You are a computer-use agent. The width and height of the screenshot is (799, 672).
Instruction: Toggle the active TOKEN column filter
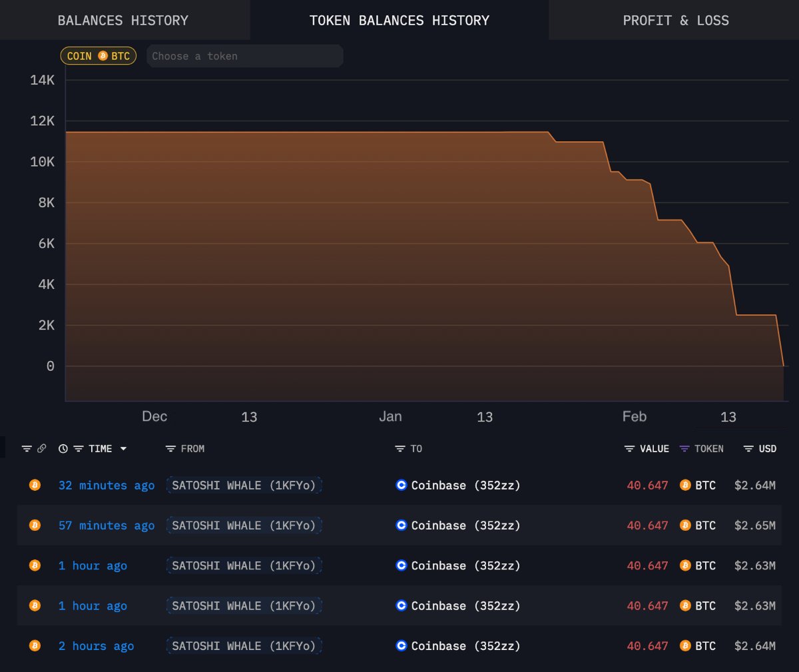tap(684, 448)
